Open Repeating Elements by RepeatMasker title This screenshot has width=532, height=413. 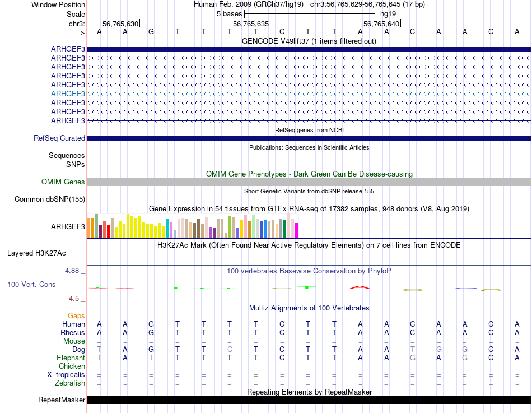[309, 392]
